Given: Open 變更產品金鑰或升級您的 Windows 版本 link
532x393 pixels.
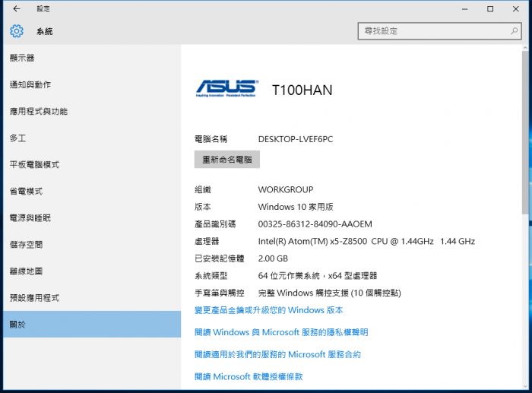Looking at the screenshot, I should point(269,310).
